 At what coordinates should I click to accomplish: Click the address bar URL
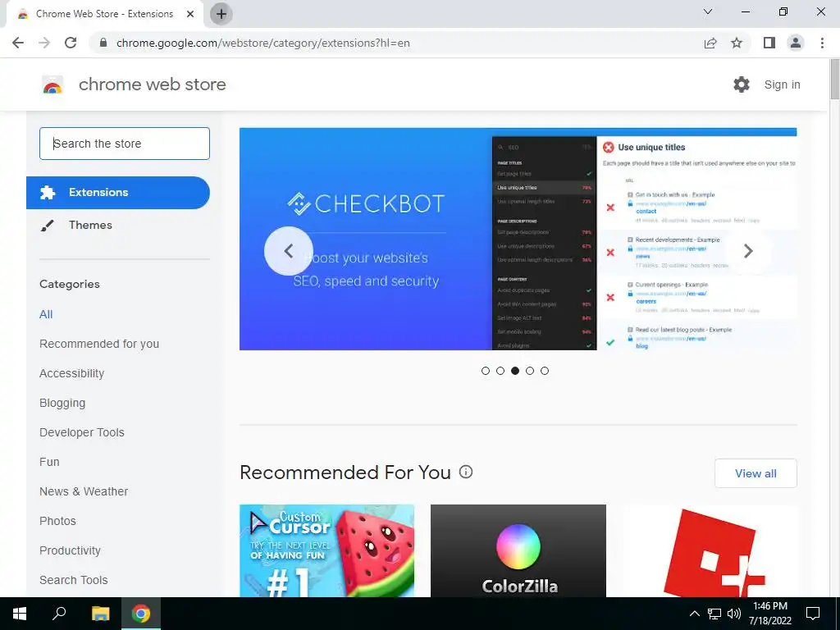click(263, 43)
